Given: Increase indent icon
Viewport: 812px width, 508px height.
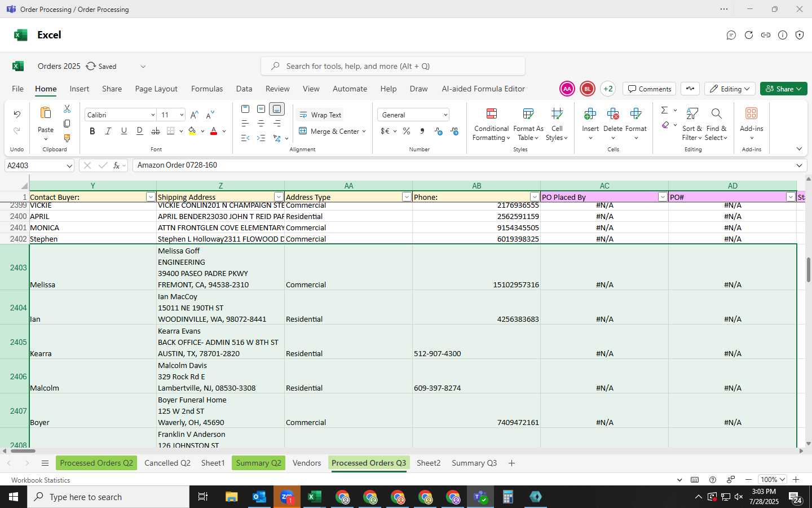Looking at the screenshot, I should [x=261, y=138].
